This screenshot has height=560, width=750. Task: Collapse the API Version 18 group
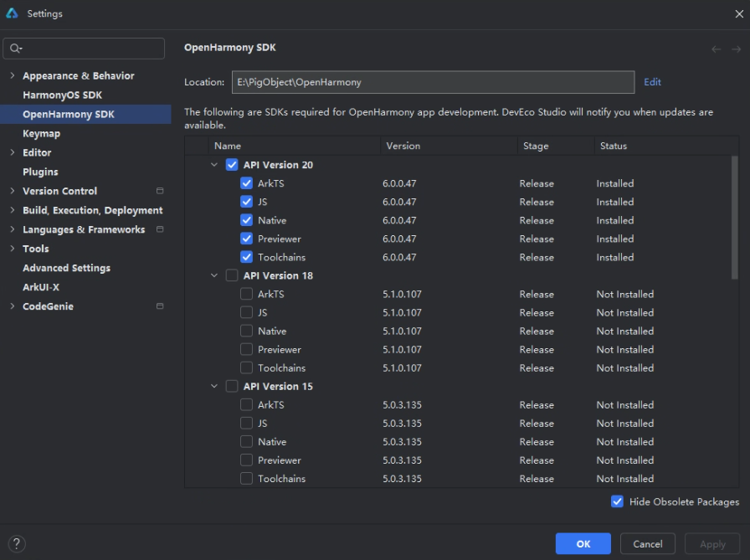coord(214,275)
